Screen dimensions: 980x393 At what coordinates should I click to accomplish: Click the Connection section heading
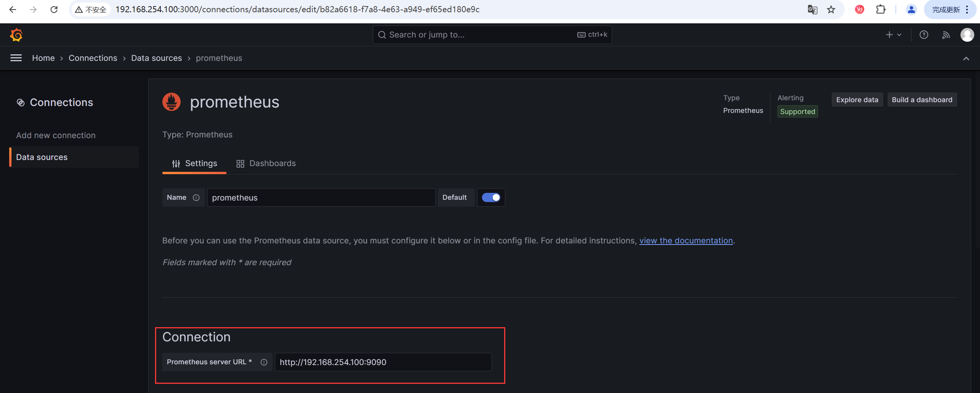[x=196, y=337]
